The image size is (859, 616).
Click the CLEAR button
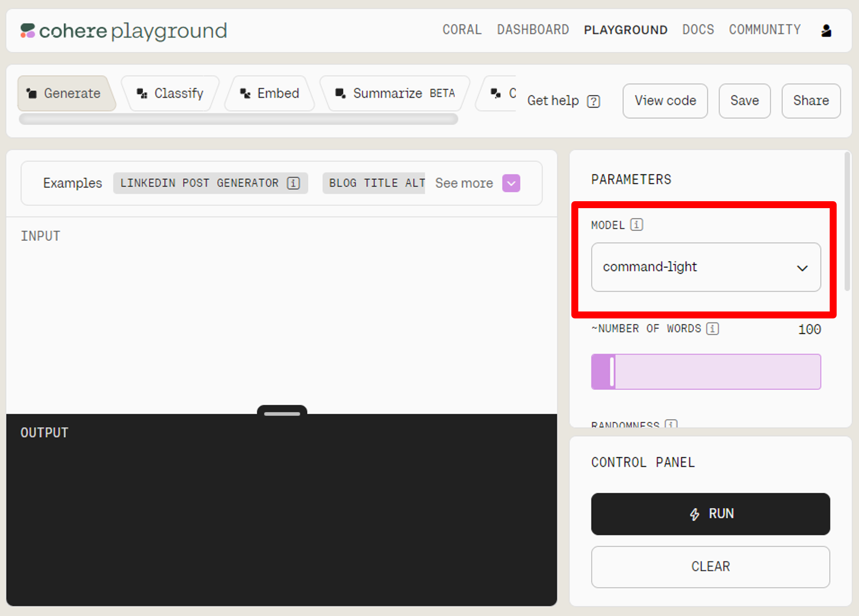[x=710, y=567]
